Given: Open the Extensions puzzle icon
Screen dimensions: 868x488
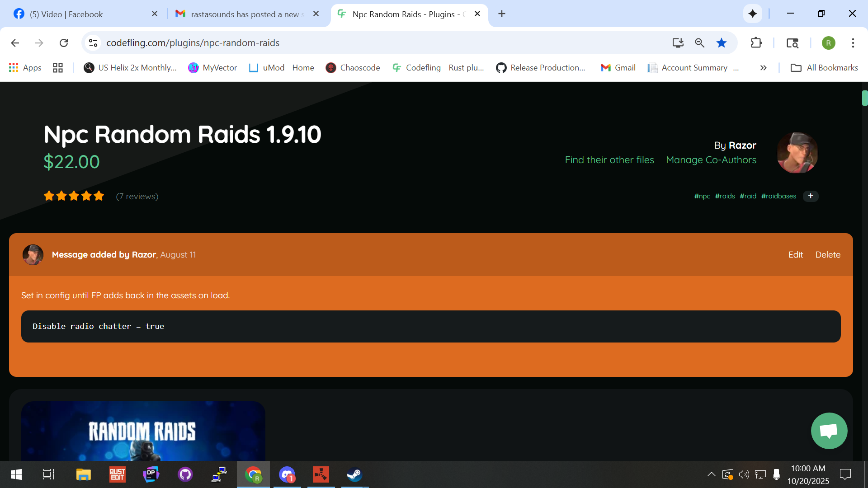Looking at the screenshot, I should 756,43.
